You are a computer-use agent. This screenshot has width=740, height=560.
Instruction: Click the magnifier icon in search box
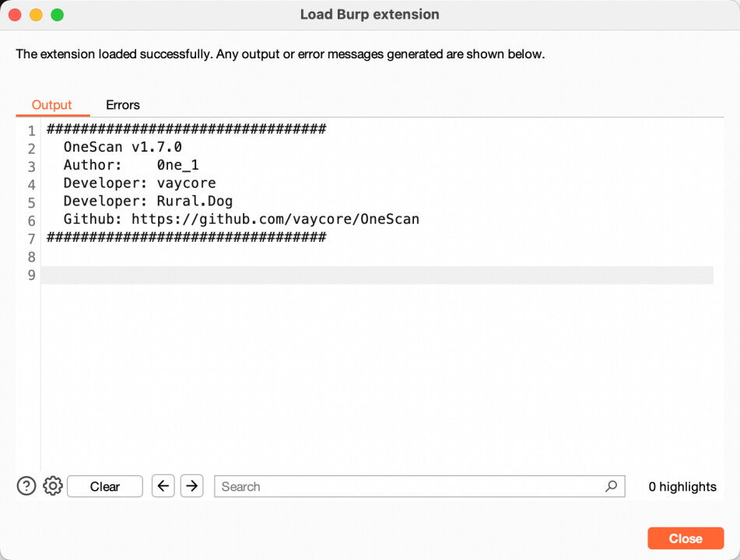click(612, 486)
